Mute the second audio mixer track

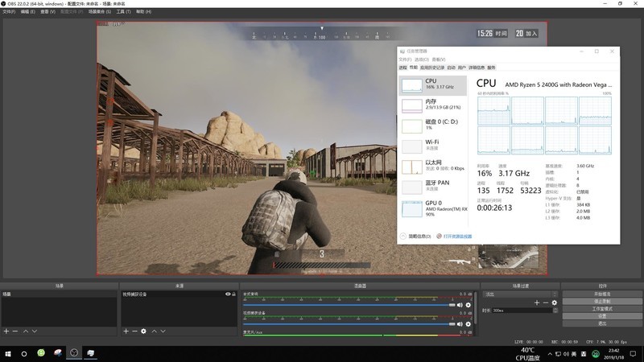(x=460, y=323)
